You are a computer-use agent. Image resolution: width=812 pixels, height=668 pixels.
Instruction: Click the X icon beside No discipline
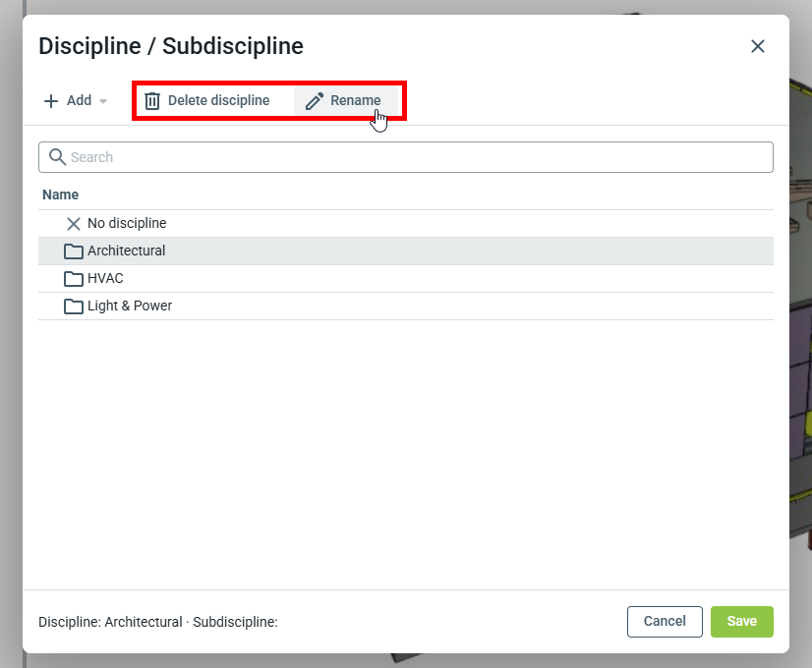coord(73,224)
